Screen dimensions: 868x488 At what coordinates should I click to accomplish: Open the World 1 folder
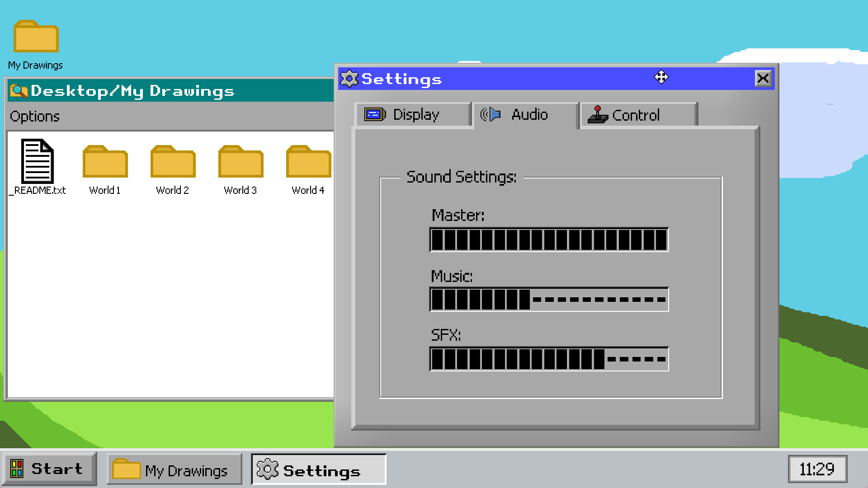[105, 163]
